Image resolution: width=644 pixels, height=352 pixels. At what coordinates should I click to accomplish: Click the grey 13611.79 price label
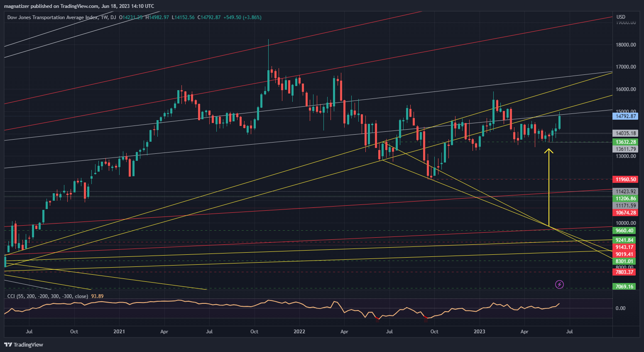pos(626,149)
